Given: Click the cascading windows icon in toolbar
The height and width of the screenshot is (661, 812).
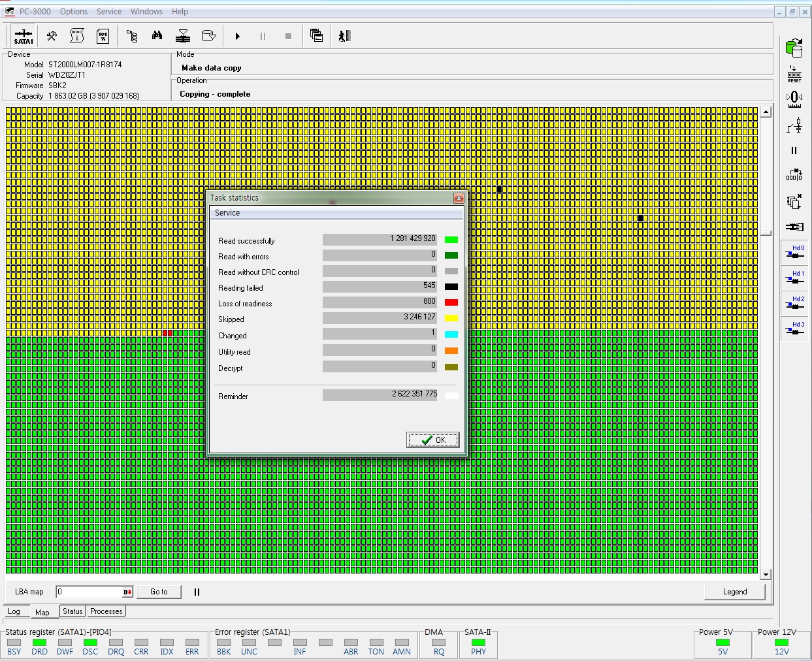Looking at the screenshot, I should 316,36.
